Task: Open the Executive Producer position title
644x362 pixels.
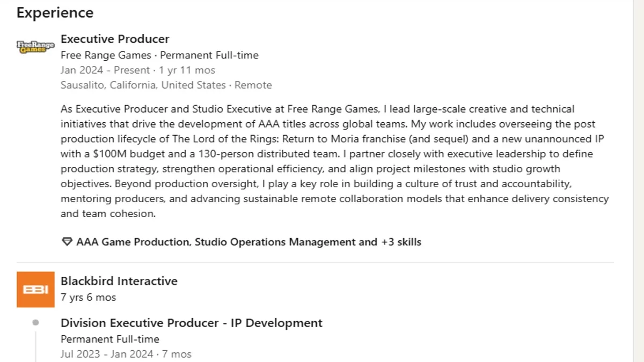Action: [115, 39]
